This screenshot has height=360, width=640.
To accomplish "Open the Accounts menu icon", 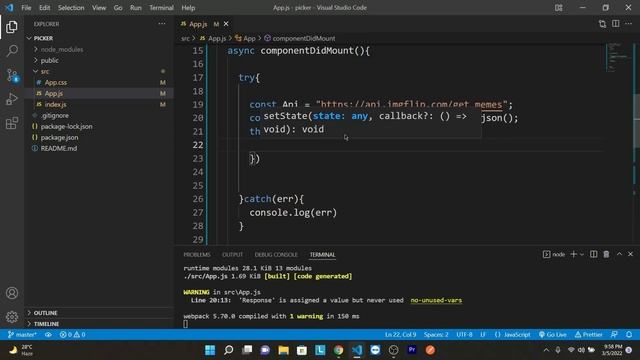I will pyautogui.click(x=12, y=293).
